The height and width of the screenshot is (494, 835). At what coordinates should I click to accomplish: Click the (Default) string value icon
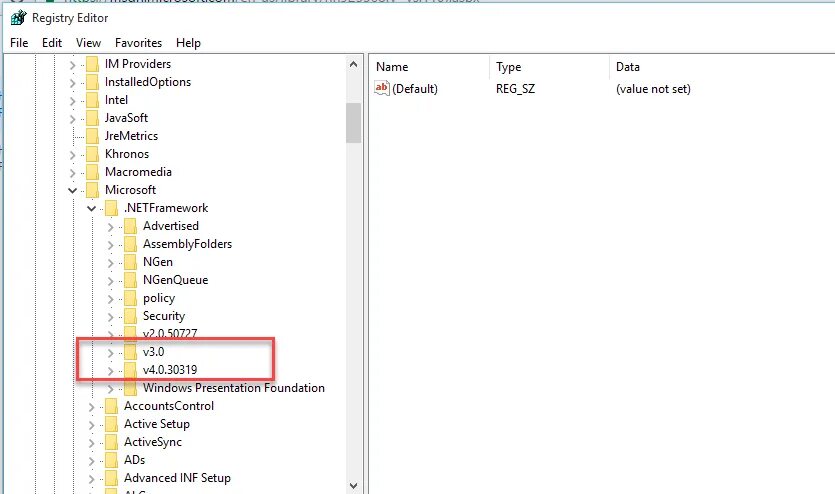coord(382,88)
